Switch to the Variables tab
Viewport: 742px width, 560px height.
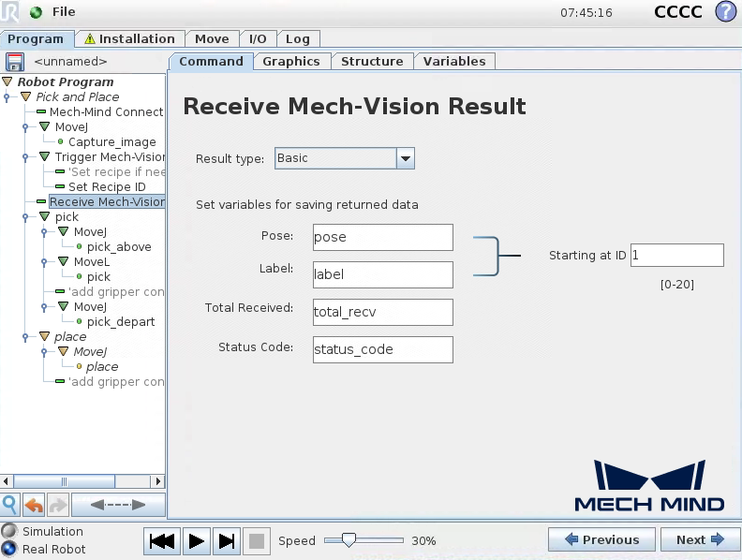(x=454, y=62)
